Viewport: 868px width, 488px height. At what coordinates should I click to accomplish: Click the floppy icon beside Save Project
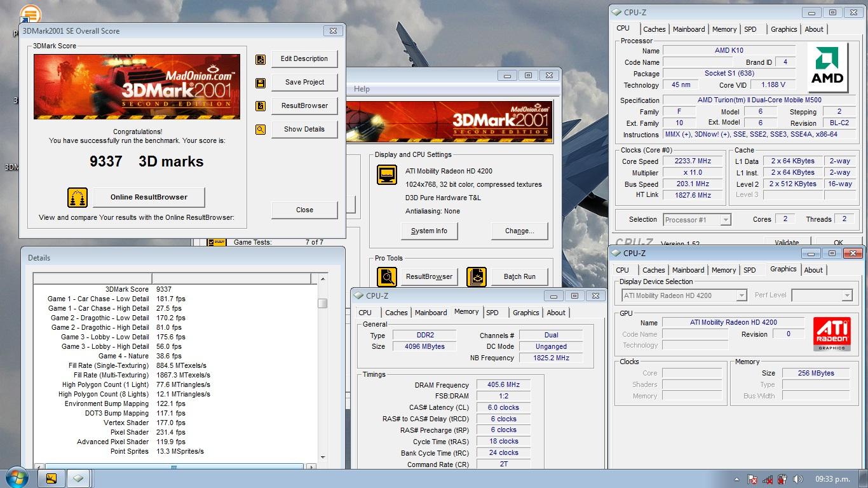point(261,83)
